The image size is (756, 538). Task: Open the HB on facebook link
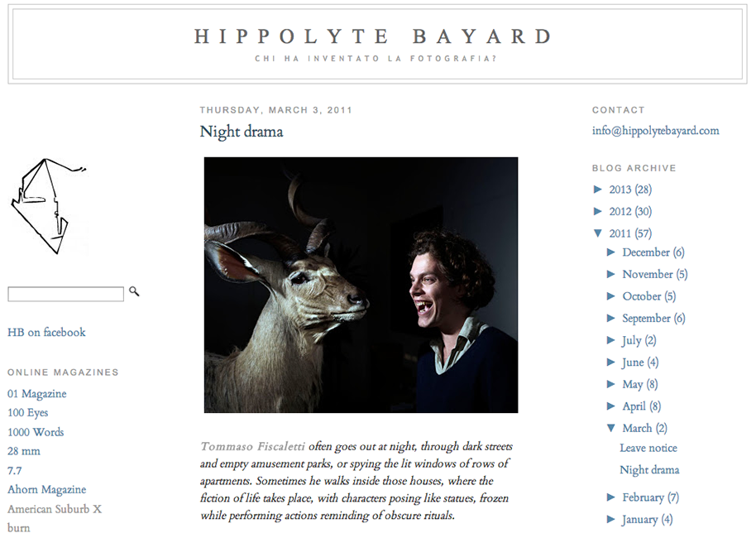[x=46, y=332]
